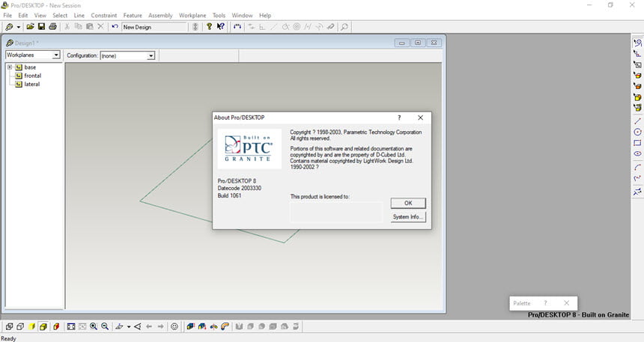Click the Zoom Out magnifier icon
This screenshot has height=342, width=644.
pos(105,326)
